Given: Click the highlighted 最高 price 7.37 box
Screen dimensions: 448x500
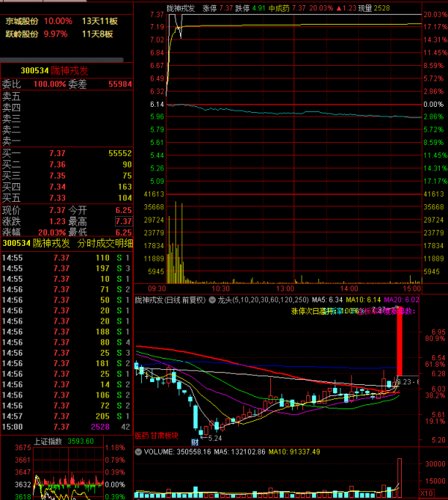Looking at the screenshot, I should 123,222.
